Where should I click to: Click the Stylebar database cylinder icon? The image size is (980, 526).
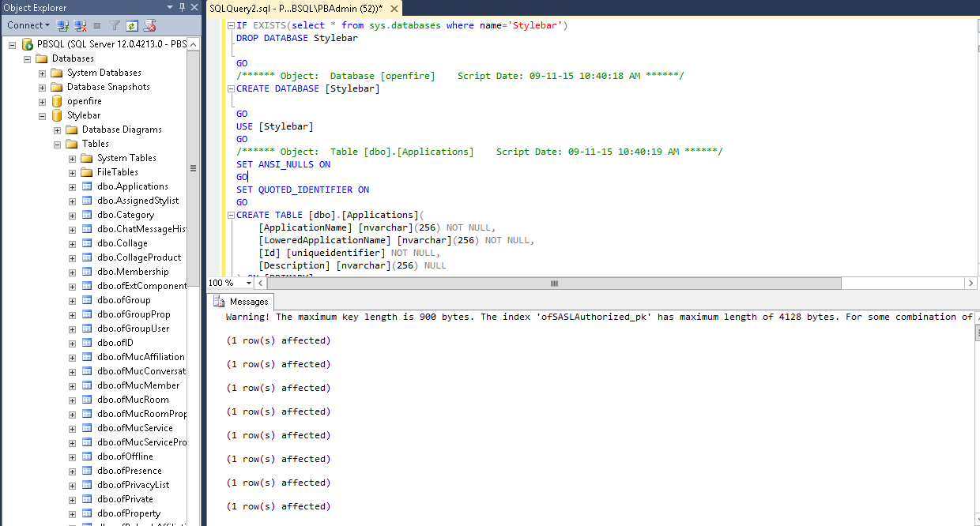(57, 115)
